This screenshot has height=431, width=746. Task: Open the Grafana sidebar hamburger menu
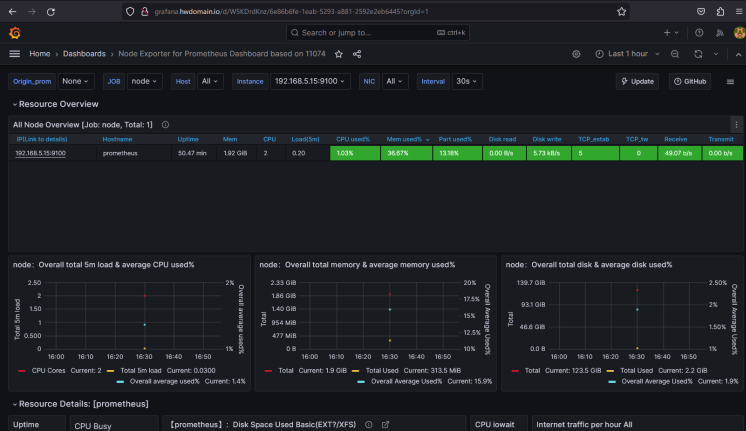[x=14, y=54]
